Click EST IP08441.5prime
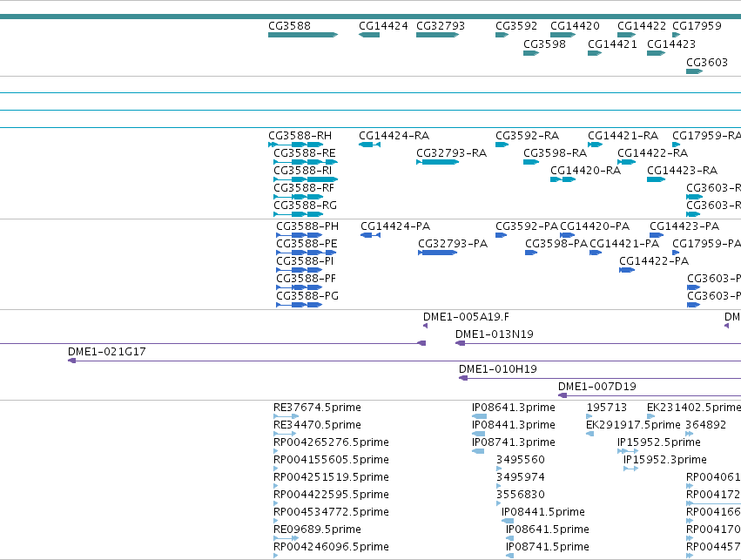The width and height of the screenshot is (741, 560). click(543, 513)
